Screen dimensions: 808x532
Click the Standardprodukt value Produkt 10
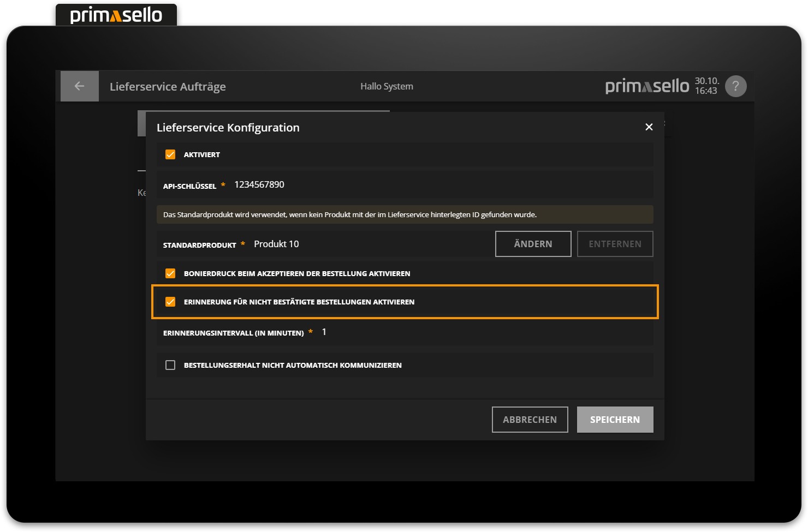276,244
